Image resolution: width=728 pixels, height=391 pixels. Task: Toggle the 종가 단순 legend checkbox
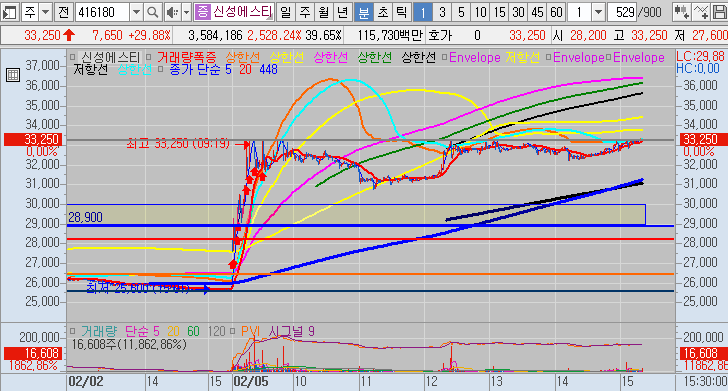pos(161,70)
